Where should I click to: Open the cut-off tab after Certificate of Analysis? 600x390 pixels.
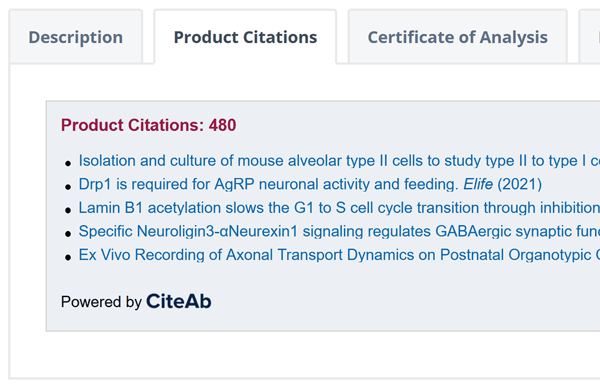tap(590, 37)
